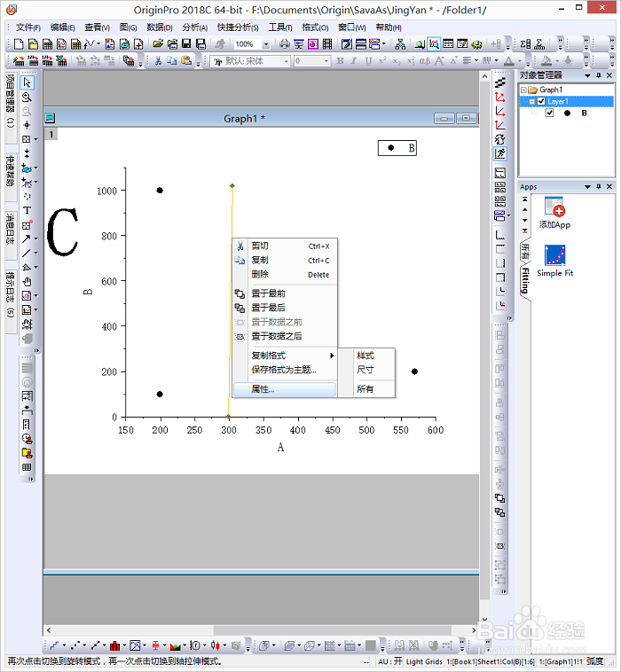Click scroll up arrow of graph area
The image size is (621, 672).
(484, 77)
